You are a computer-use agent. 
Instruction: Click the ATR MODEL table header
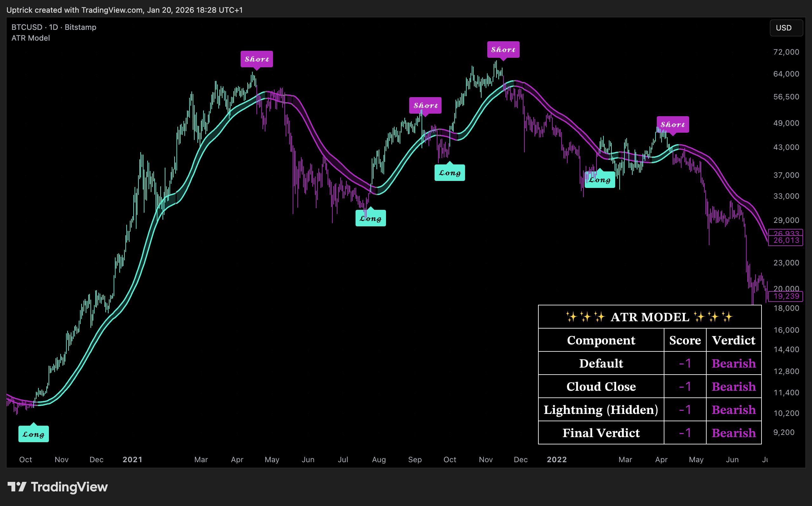(649, 317)
